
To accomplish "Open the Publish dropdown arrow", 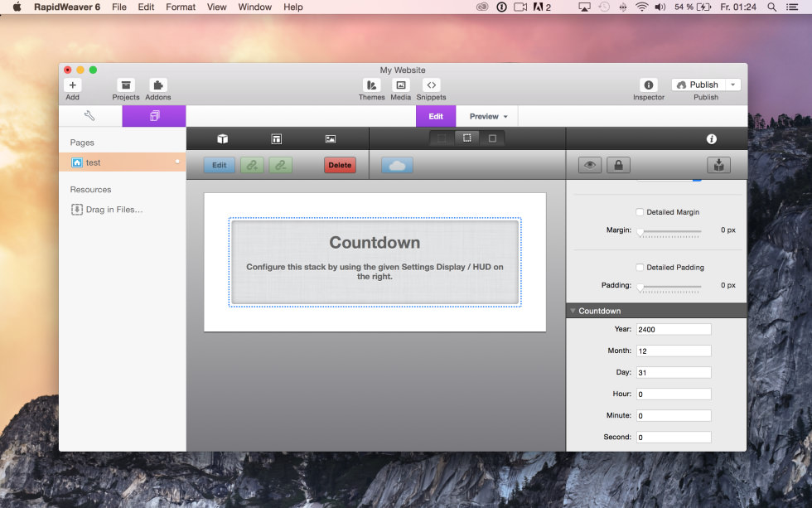I will (732, 85).
